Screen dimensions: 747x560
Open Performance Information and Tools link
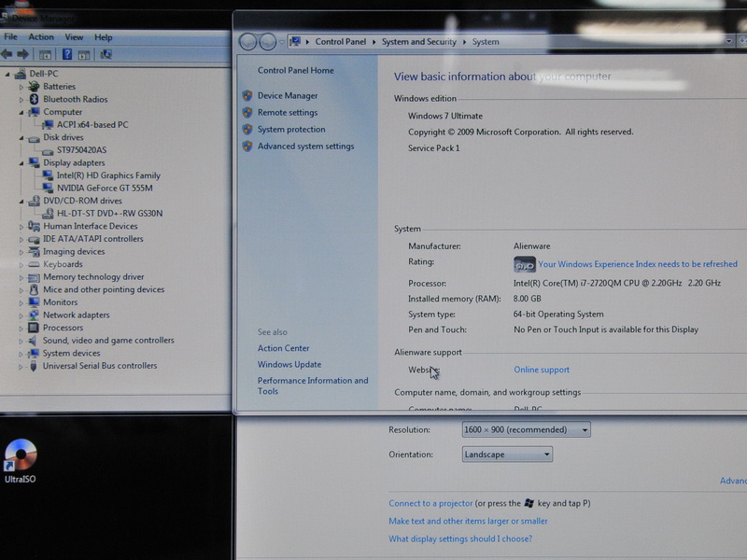coord(313,385)
